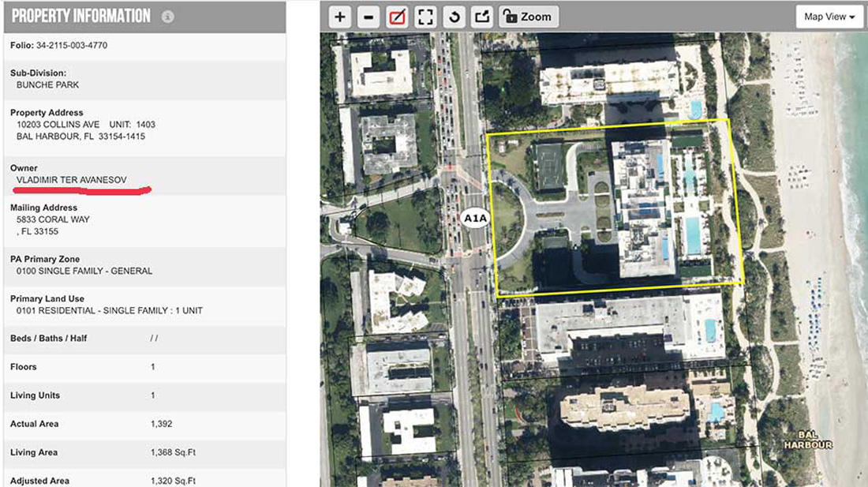Image resolution: width=868 pixels, height=487 pixels.
Task: Click the Property Information panel header
Action: [x=145, y=17]
